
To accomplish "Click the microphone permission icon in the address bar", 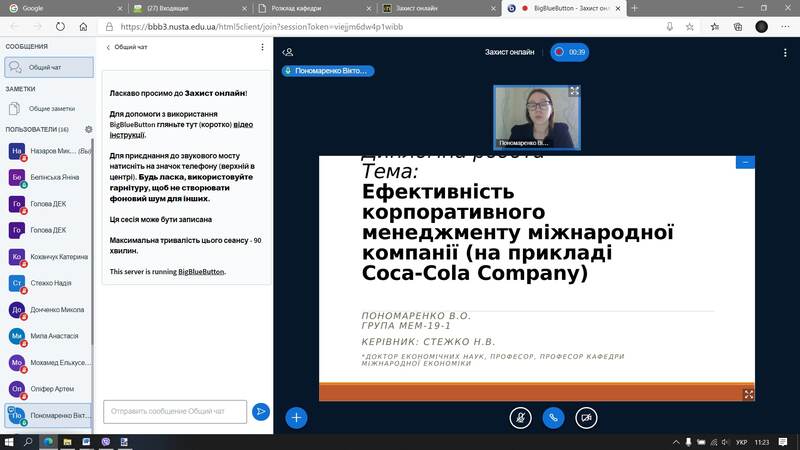I will (x=669, y=27).
